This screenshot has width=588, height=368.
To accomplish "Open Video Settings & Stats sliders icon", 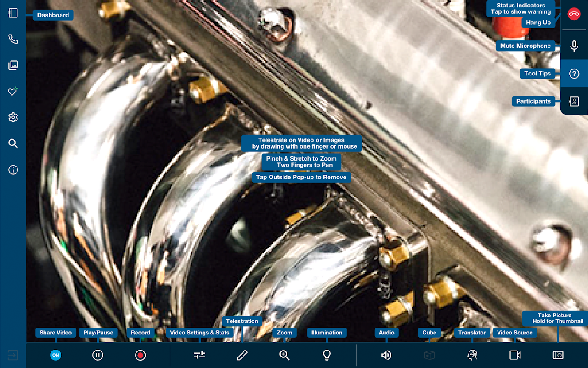I will point(199,355).
